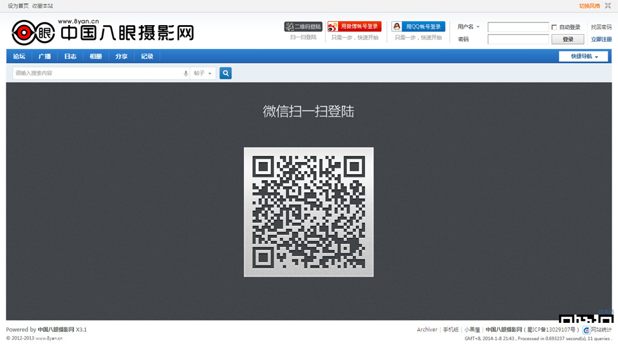
Task: Open the 广播 broadcast tab
Action: (x=44, y=57)
